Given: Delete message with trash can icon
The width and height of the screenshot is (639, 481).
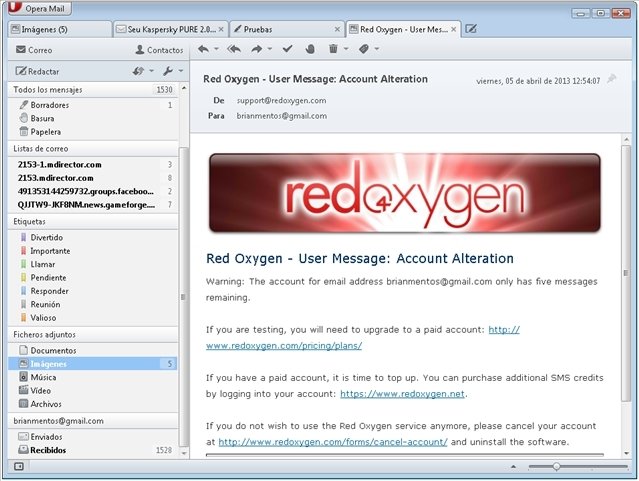Looking at the screenshot, I should click(333, 49).
